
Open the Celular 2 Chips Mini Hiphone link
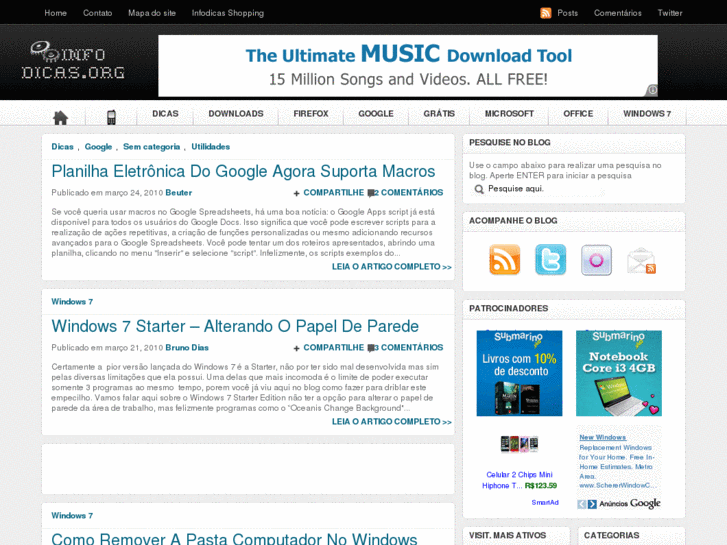(519, 480)
